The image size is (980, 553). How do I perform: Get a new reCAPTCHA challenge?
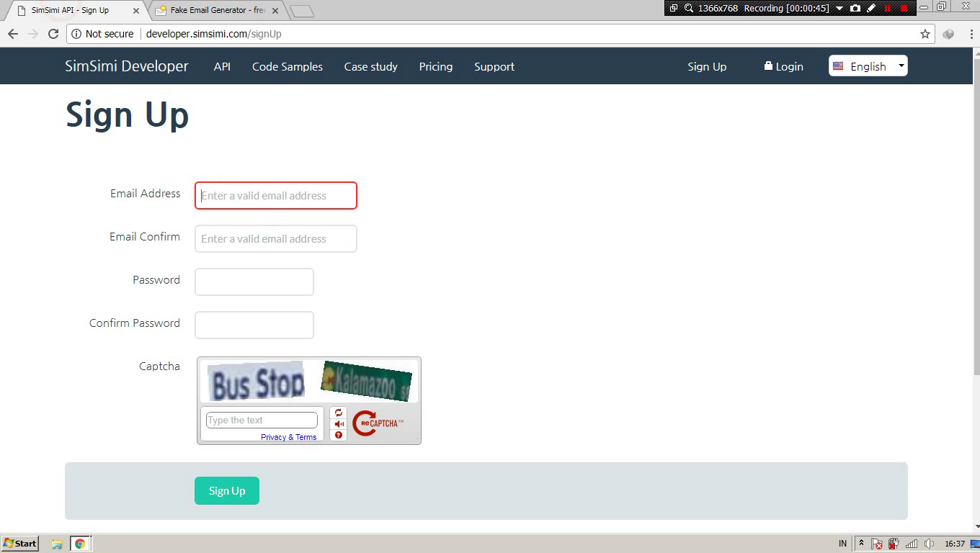(x=339, y=413)
